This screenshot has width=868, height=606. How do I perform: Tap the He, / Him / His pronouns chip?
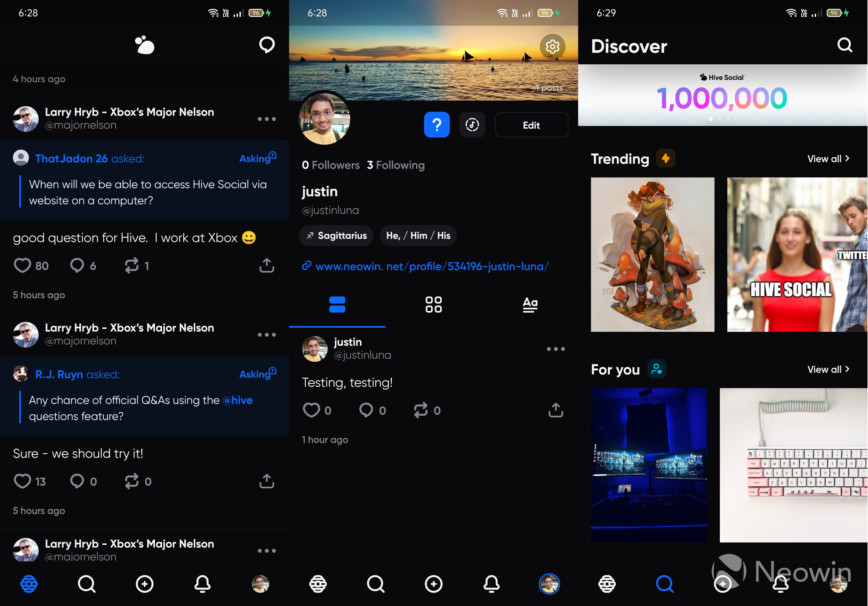(x=418, y=235)
